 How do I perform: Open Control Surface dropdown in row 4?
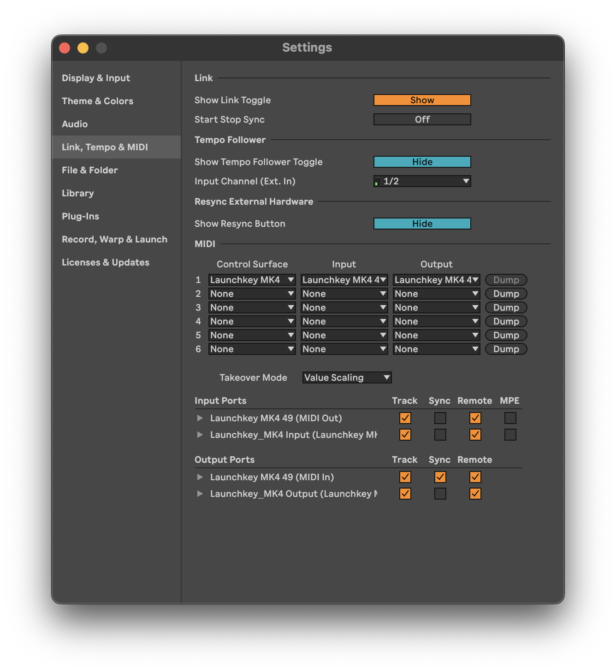coord(252,321)
